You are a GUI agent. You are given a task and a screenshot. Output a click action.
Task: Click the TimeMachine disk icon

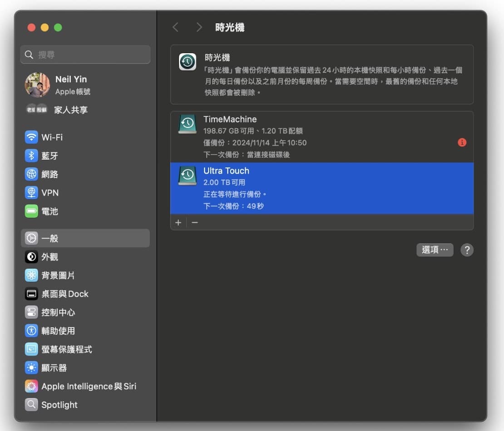tap(188, 124)
